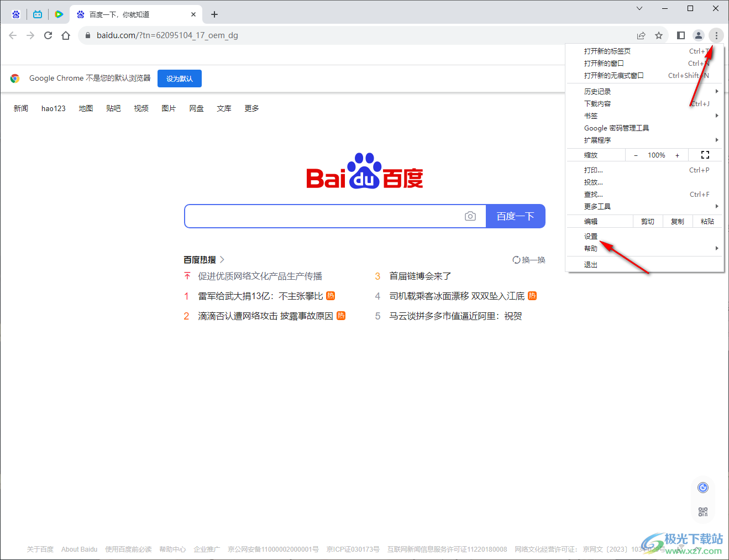Click 剪切 in the edit row
This screenshot has height=560, width=729.
(x=648, y=221)
